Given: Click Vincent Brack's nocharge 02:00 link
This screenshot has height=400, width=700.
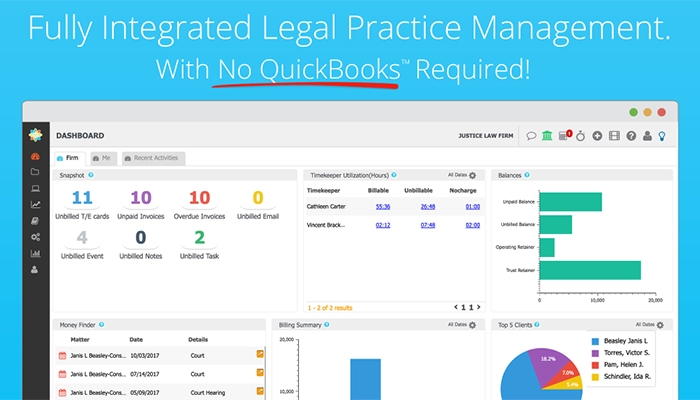Looking at the screenshot, I should (x=473, y=225).
